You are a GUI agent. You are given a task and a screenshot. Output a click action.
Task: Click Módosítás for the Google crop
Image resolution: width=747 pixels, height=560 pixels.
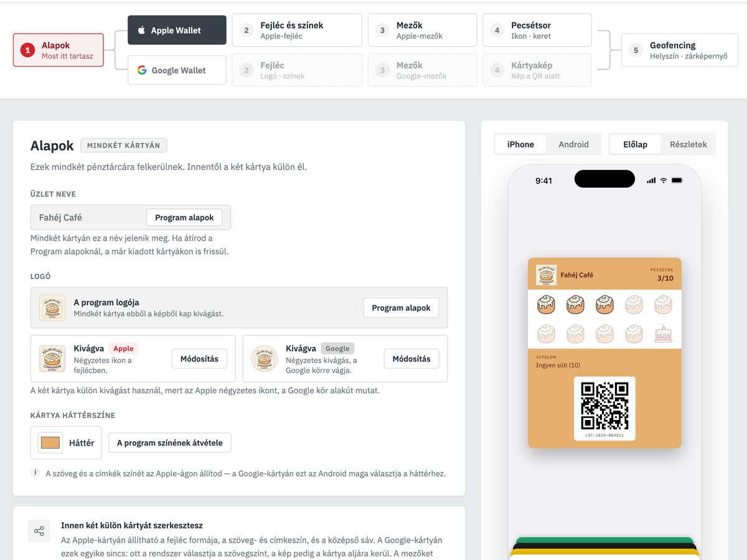(x=411, y=358)
